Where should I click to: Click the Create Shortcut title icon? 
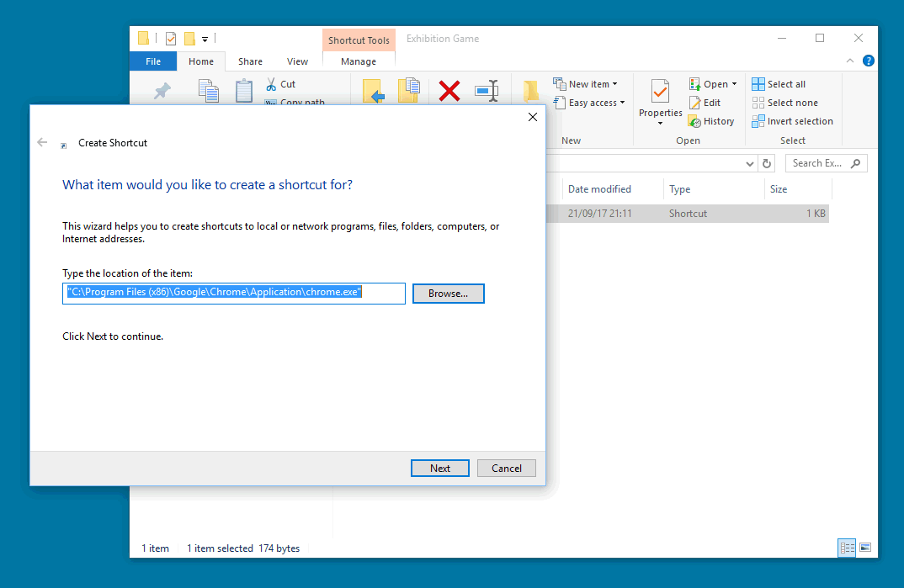click(x=64, y=146)
